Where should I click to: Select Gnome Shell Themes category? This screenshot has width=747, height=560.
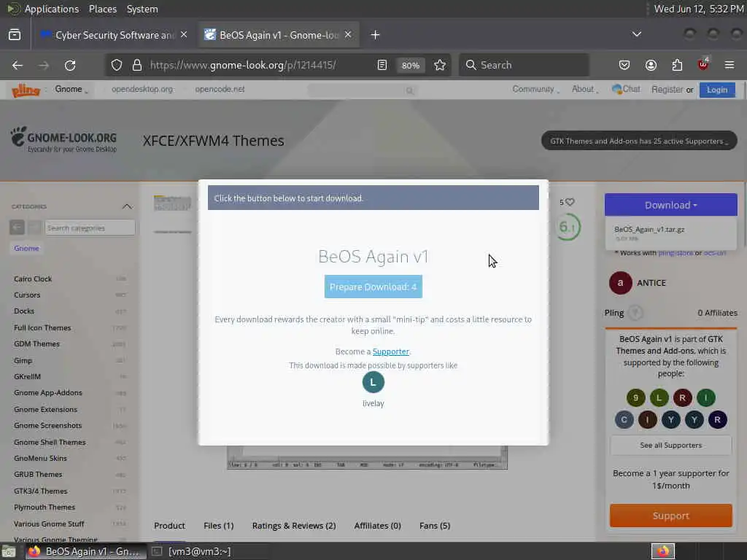tap(50, 443)
